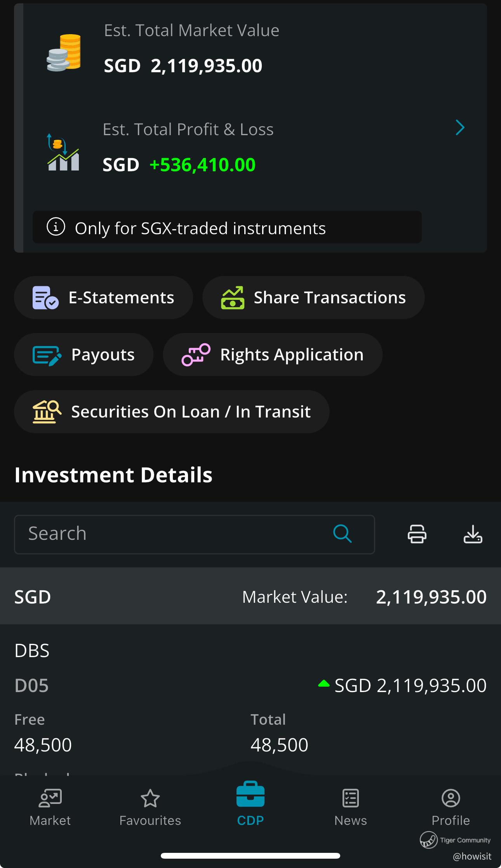Focus the Search input field

coord(175,534)
